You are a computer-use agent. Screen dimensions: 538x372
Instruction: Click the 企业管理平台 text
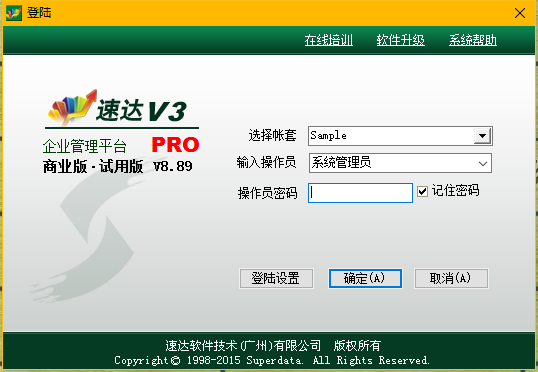click(84, 147)
